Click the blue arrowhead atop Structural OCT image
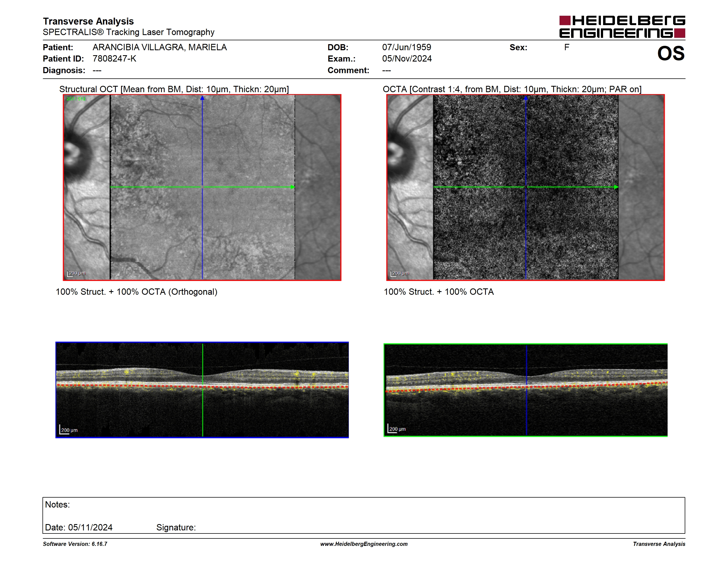 click(202, 98)
